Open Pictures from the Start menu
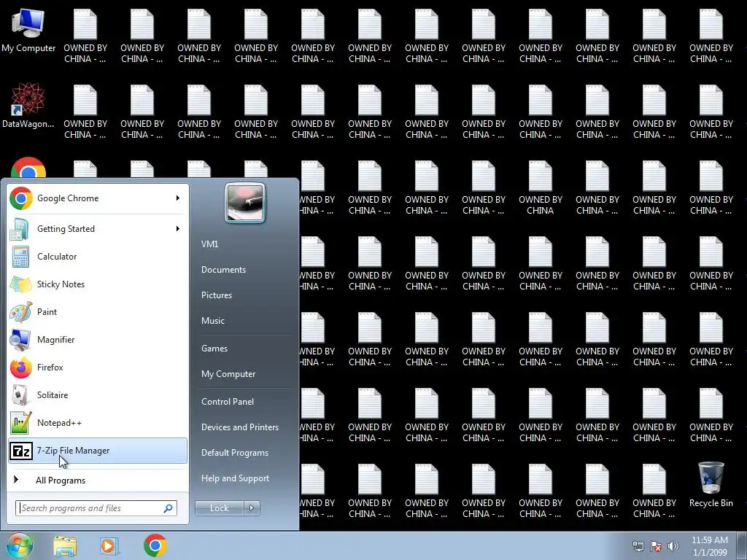Viewport: 747px width, 560px height. (x=217, y=295)
